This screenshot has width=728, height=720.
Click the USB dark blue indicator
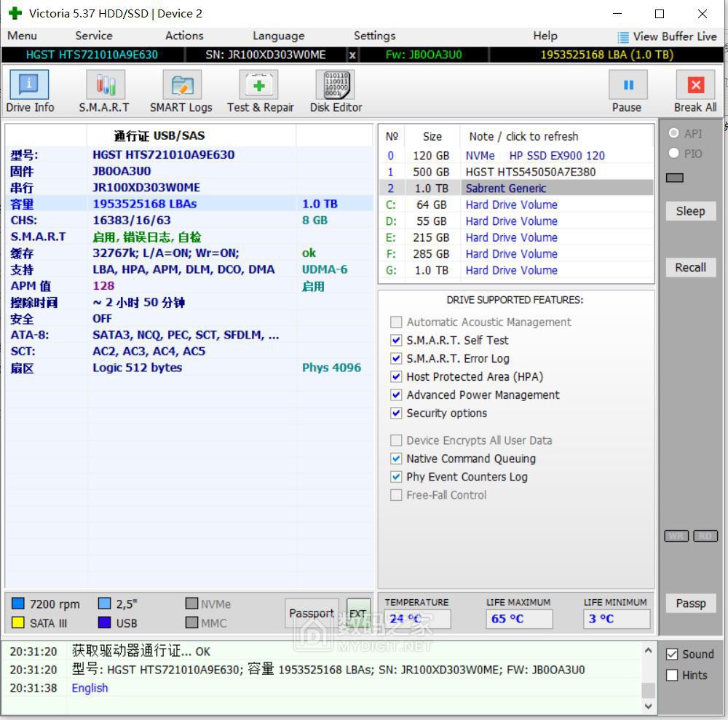pyautogui.click(x=104, y=622)
